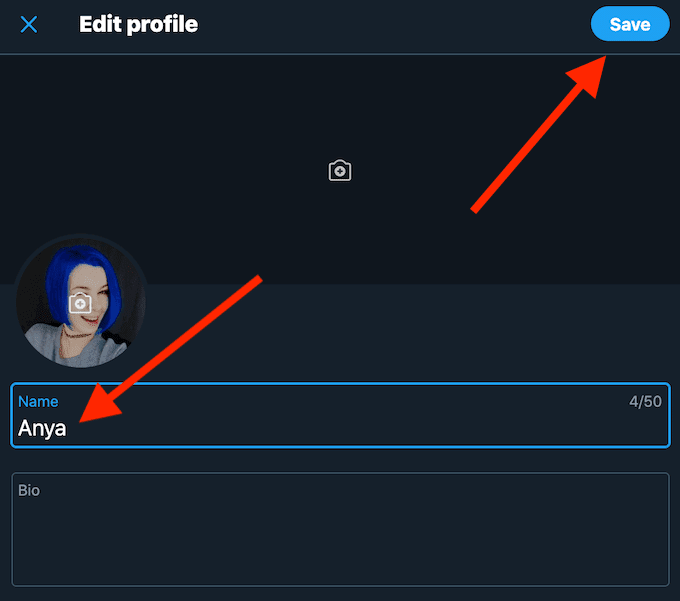Add a banner photo via camera icon

(x=340, y=171)
